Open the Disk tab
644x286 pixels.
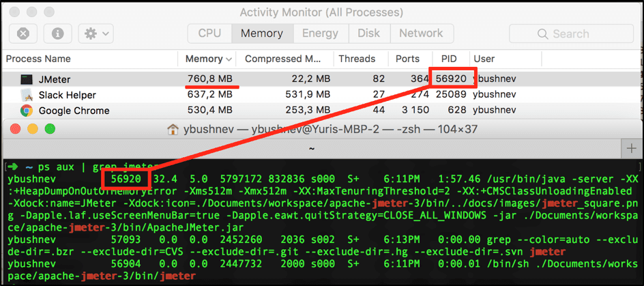tap(368, 33)
